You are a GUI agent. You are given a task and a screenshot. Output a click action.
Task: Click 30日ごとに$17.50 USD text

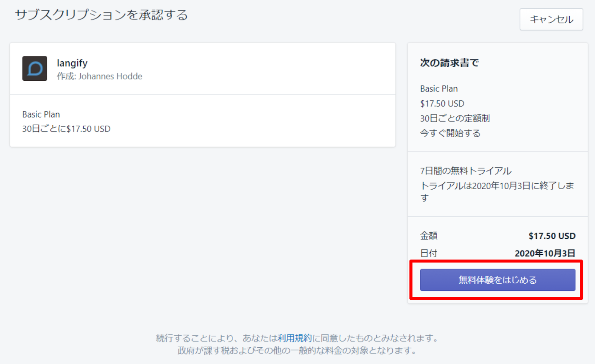(x=66, y=129)
